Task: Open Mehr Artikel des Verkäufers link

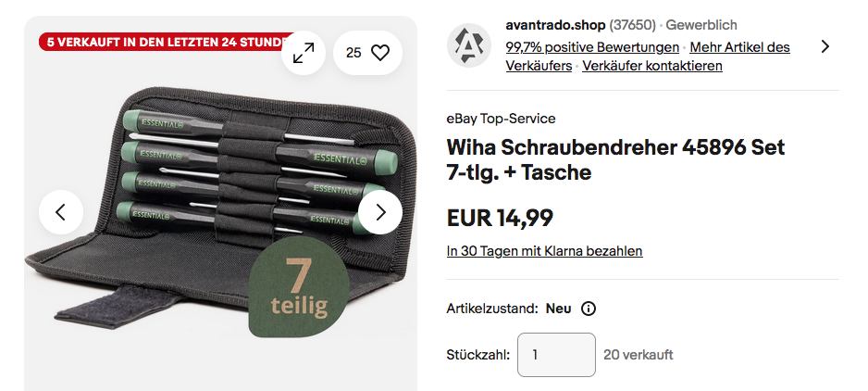Action: click(x=648, y=57)
